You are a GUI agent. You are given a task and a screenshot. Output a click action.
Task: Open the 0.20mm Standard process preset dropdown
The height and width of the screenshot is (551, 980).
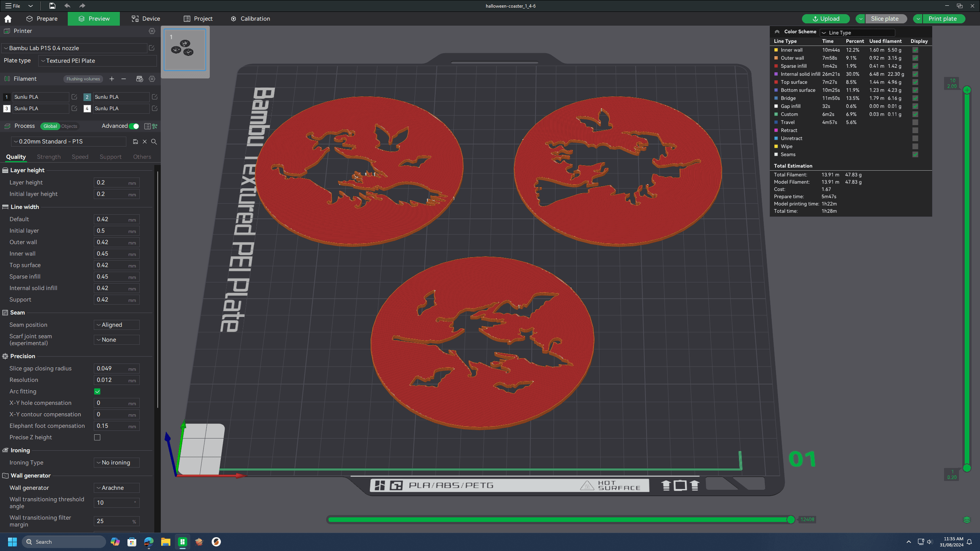tap(69, 142)
